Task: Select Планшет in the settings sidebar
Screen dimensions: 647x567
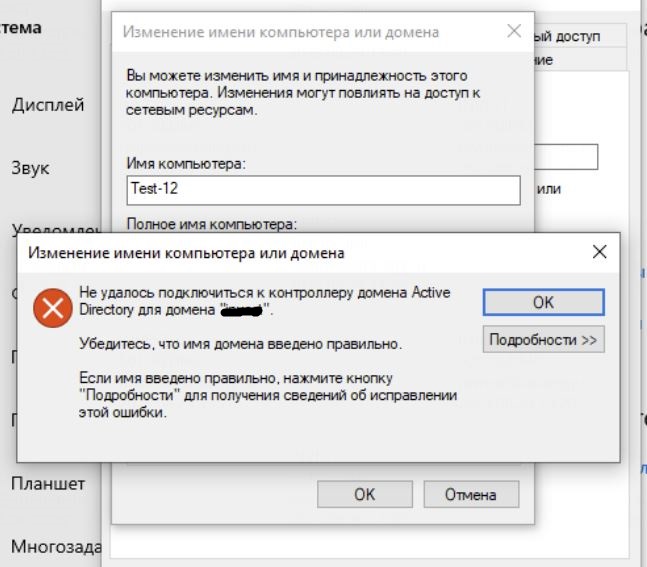Action: (x=48, y=484)
